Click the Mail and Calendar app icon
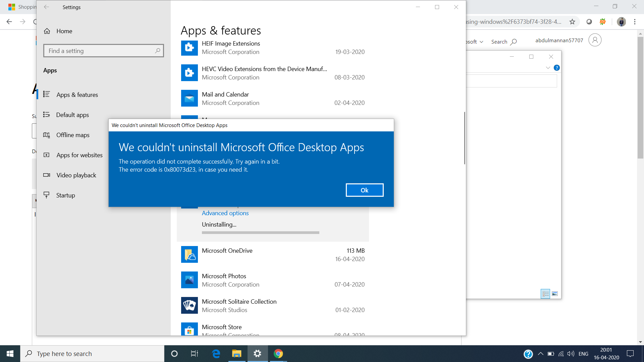This screenshot has width=644, height=362. coord(190,98)
